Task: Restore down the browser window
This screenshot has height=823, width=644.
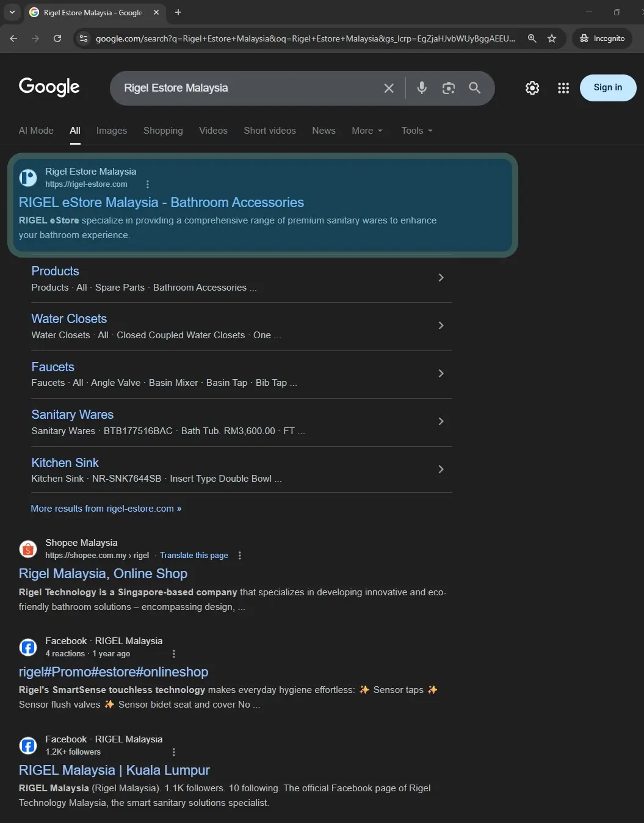Action: click(x=617, y=12)
